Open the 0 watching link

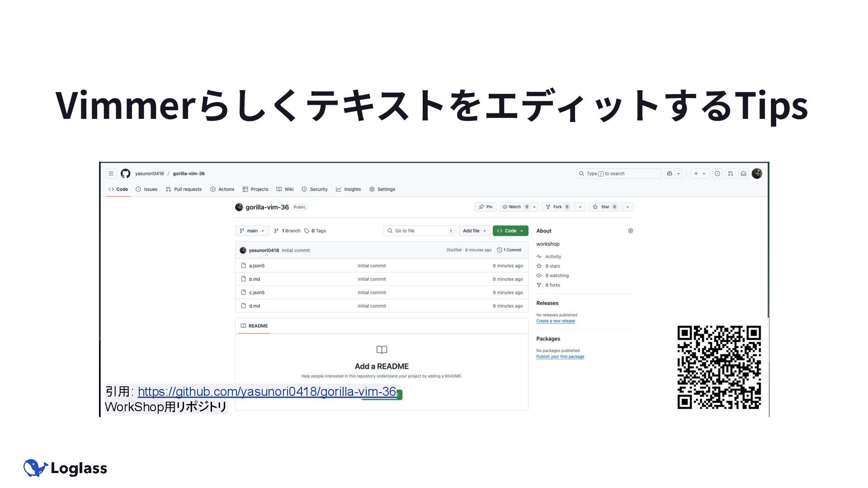click(x=552, y=276)
